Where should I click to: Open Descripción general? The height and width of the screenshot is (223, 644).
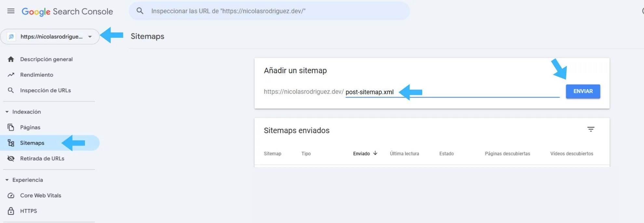coord(46,59)
